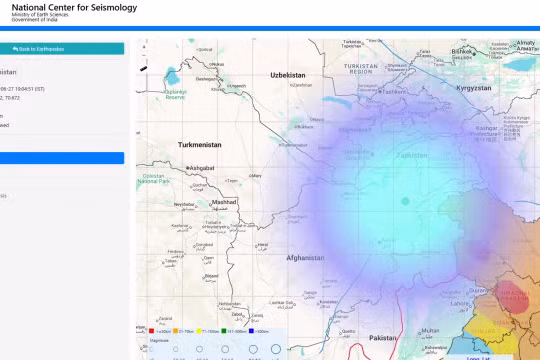Go back via Back to Earthquakes button
This screenshot has height=360, width=540.
62,49
